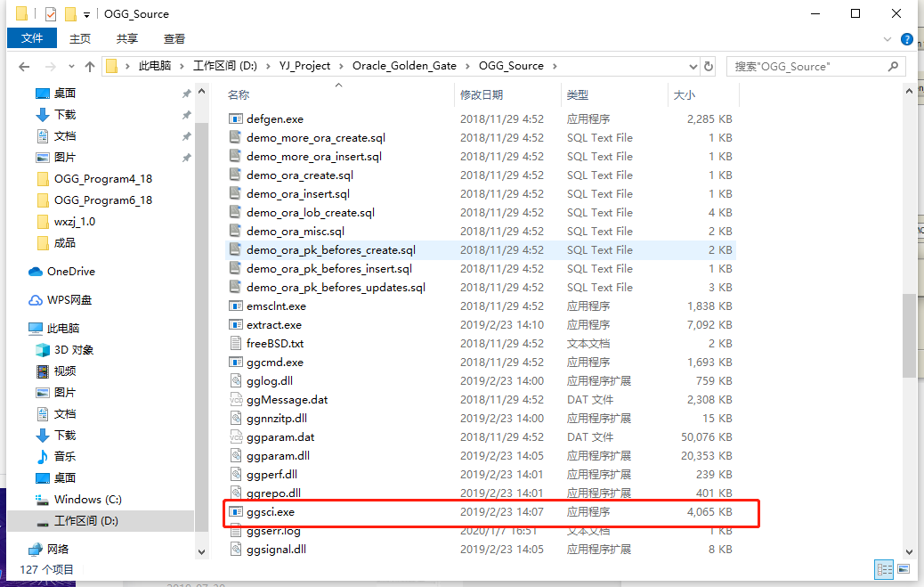Switch to details view layout icon
The width and height of the screenshot is (924, 587).
[885, 569]
